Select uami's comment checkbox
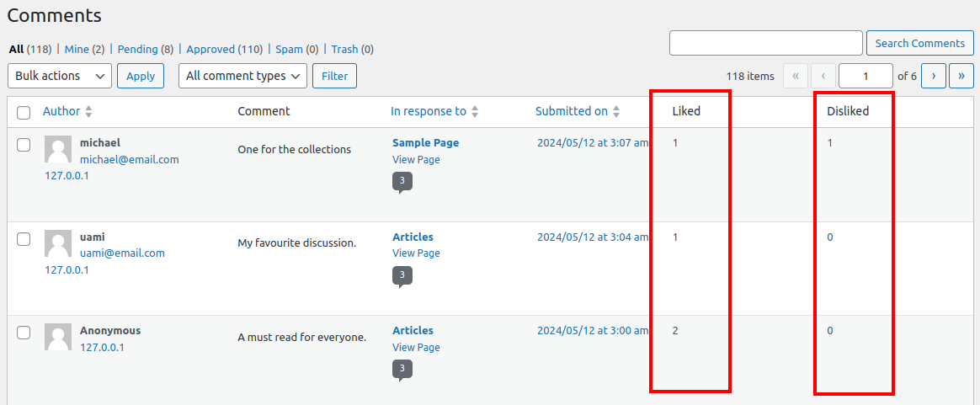Viewport: 980px width, 405px height. click(24, 239)
